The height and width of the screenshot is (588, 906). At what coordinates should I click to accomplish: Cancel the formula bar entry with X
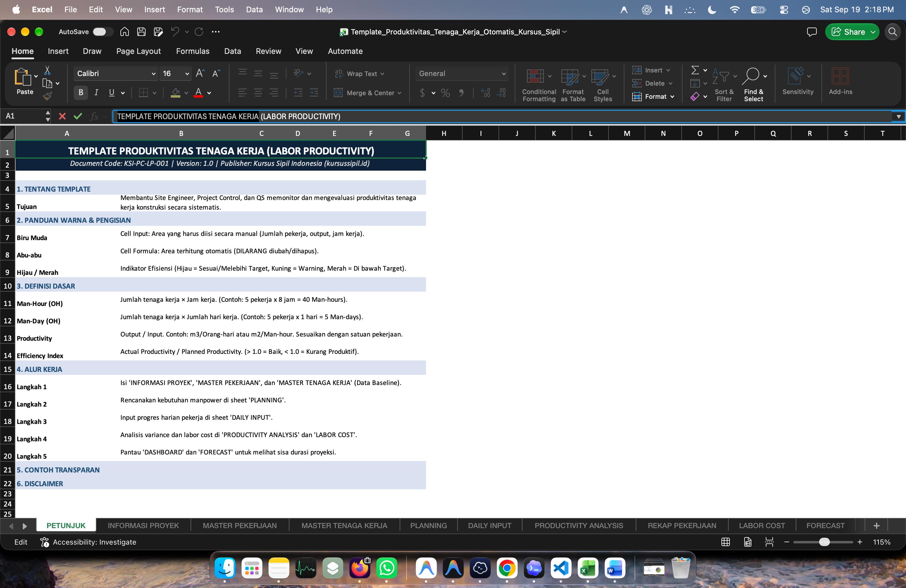[62, 116]
